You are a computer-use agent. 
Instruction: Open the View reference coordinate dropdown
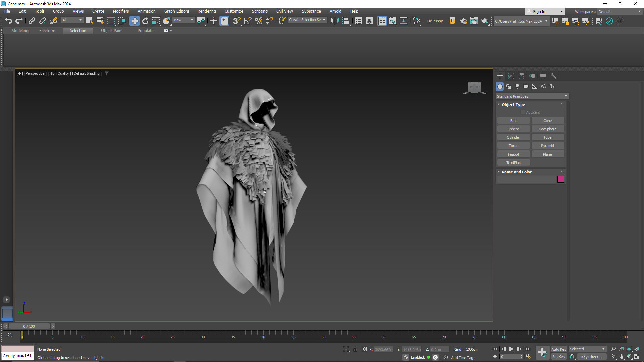183,20
